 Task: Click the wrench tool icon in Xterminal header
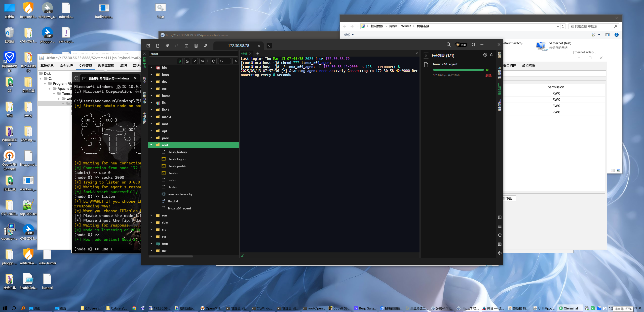[206, 46]
